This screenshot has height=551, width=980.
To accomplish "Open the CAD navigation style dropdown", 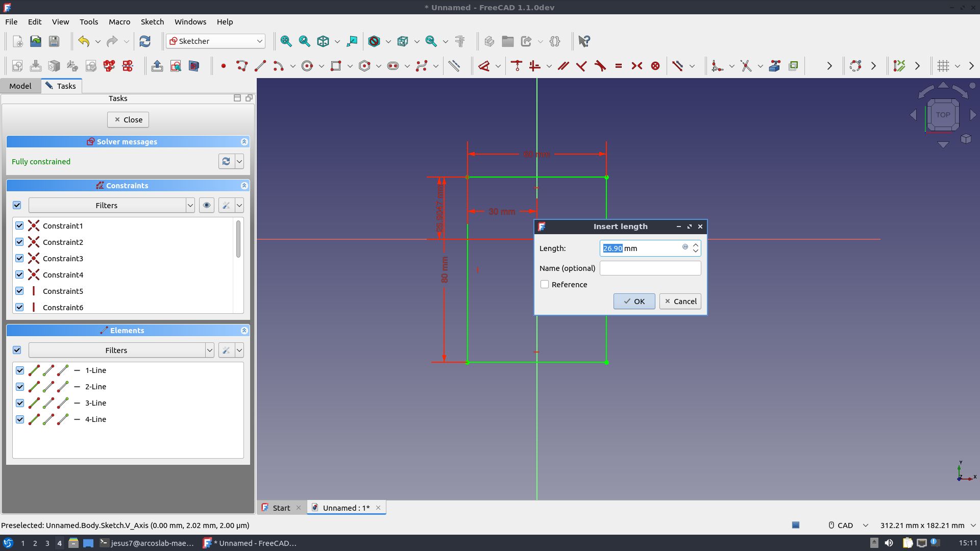I will (x=847, y=525).
